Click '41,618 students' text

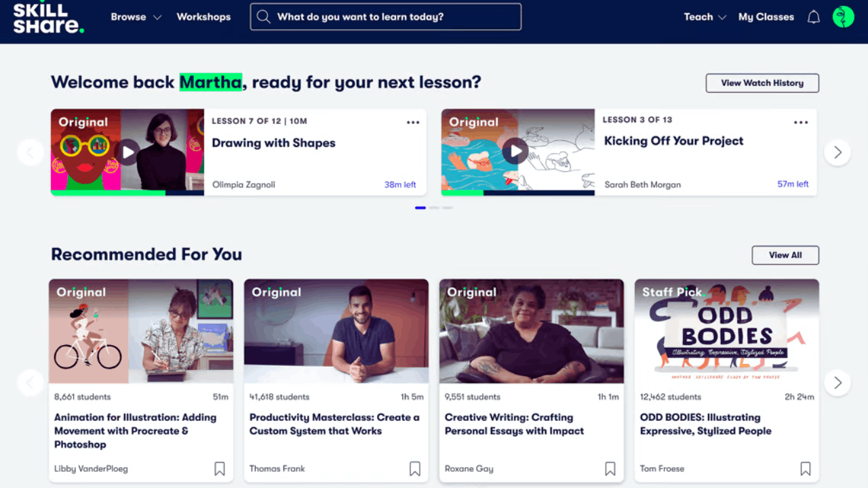(x=279, y=397)
